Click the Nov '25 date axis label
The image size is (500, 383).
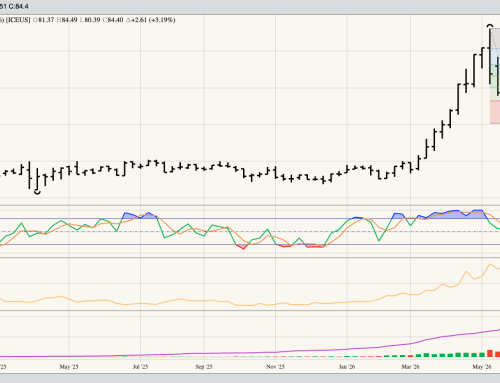275,367
